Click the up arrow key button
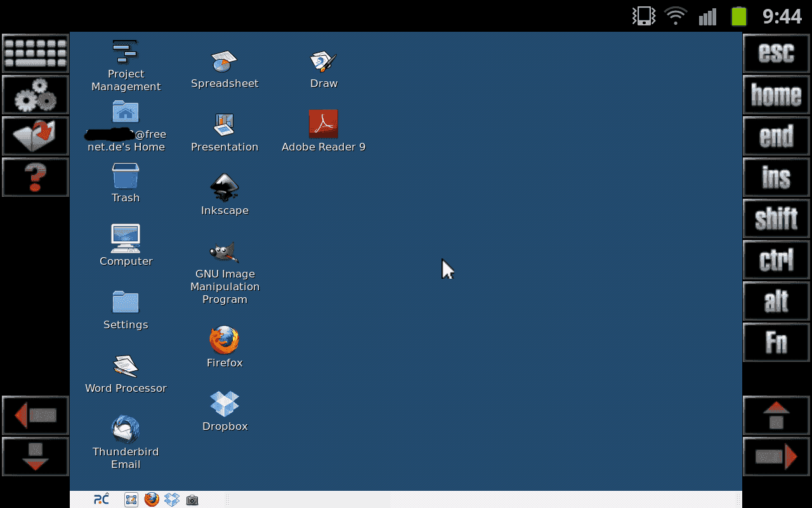 click(776, 415)
